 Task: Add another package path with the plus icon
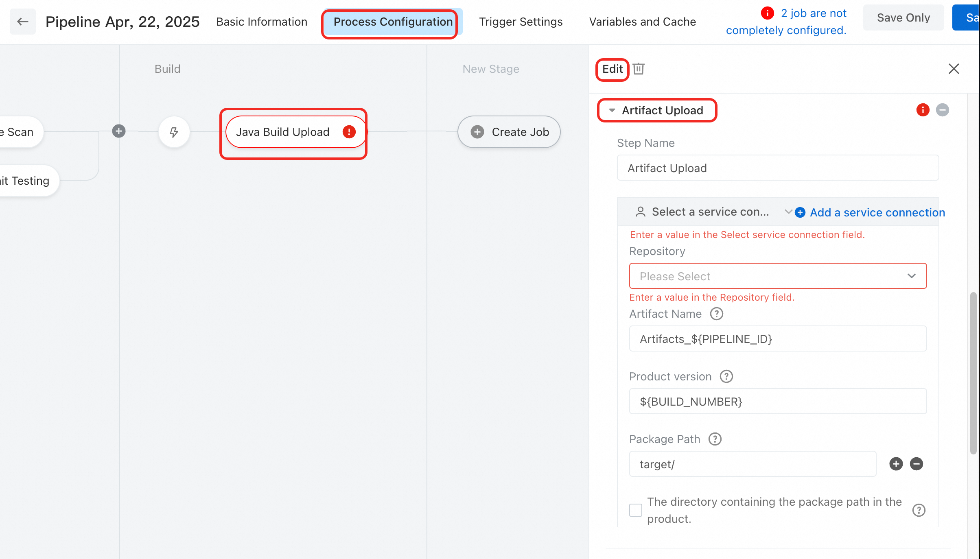coord(896,464)
